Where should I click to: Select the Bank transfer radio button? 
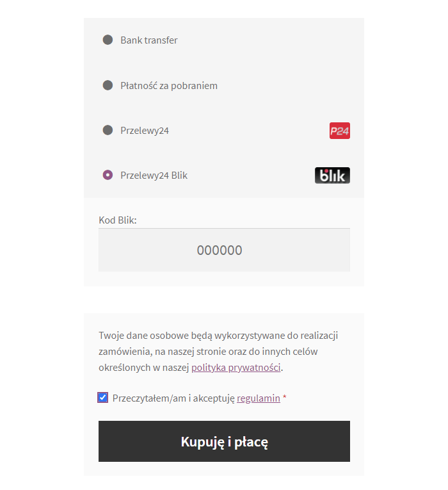click(108, 40)
